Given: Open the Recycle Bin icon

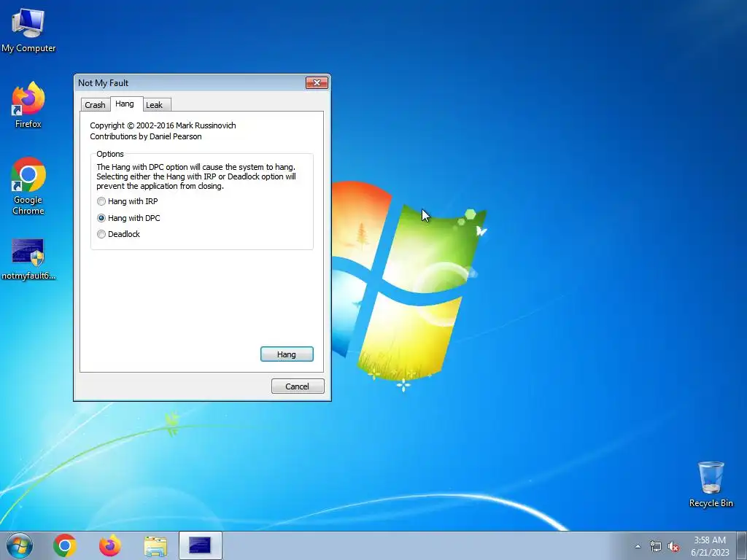Looking at the screenshot, I should (711, 484).
